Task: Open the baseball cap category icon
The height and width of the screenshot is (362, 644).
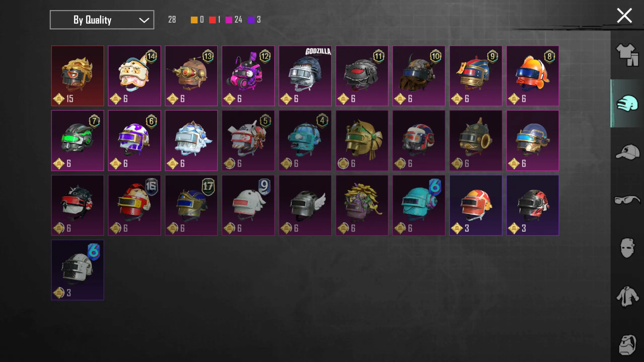Action: pyautogui.click(x=627, y=152)
